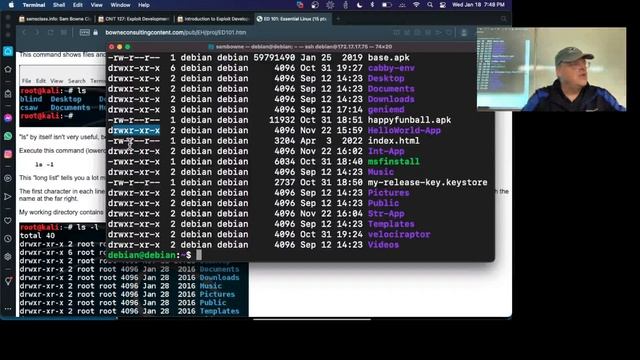Click the heart bookmark icon in the address bar
Screen dimensions: 640x360
(x=449, y=32)
